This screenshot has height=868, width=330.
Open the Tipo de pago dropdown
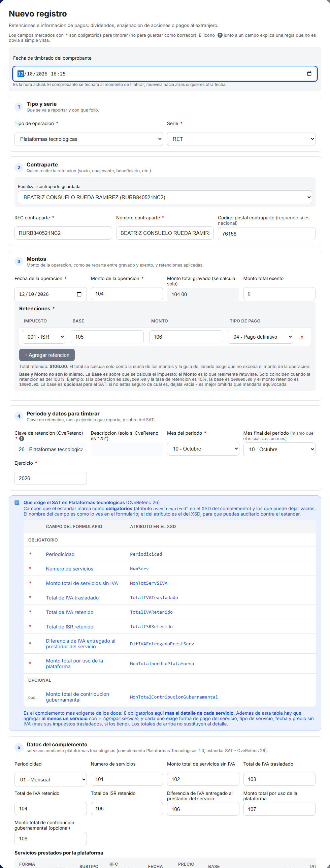pyautogui.click(x=260, y=337)
